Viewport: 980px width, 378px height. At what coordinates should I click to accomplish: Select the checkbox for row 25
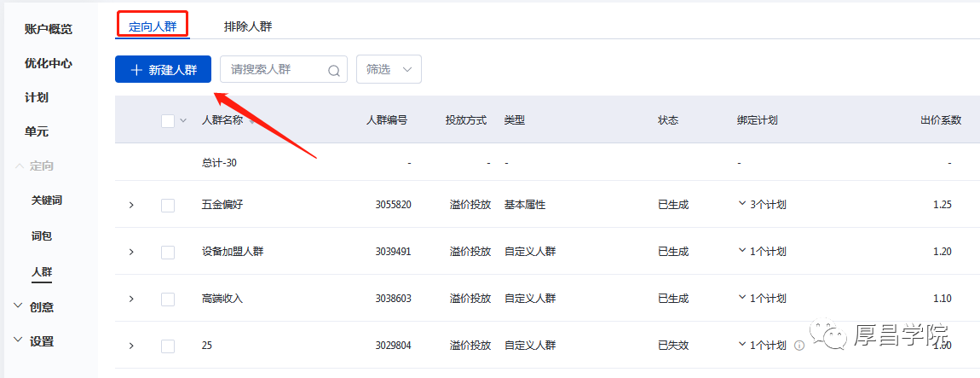[x=168, y=346]
